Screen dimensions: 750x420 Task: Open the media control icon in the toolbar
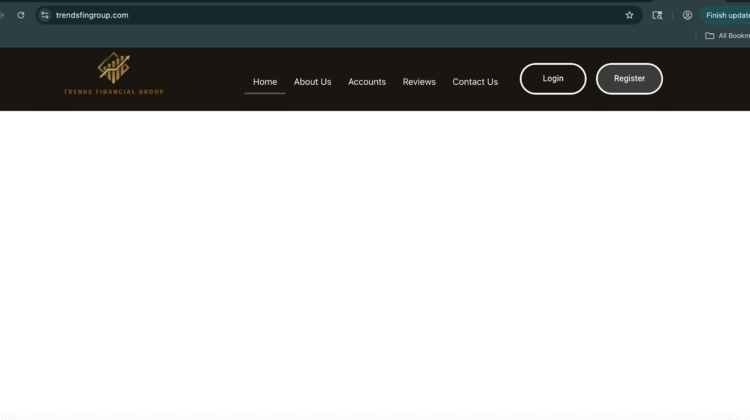657,15
